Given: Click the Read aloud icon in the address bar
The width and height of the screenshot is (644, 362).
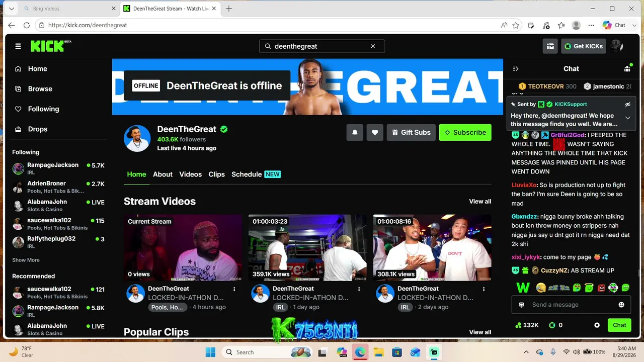Looking at the screenshot, I should 504,25.
